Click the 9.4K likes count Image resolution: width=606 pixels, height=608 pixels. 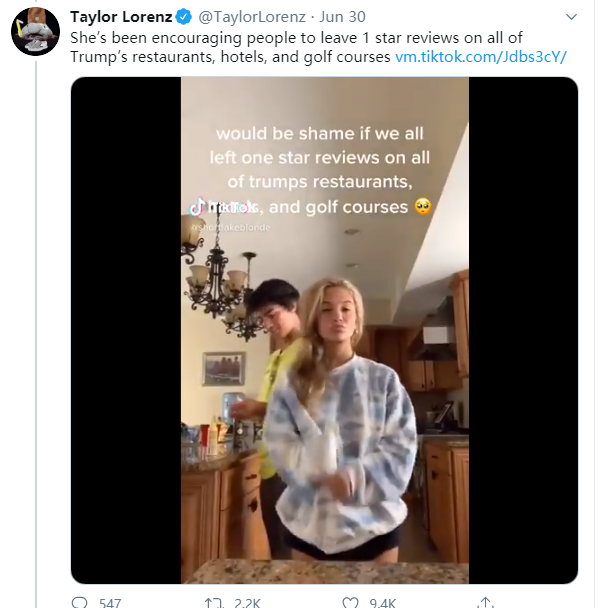(383, 602)
